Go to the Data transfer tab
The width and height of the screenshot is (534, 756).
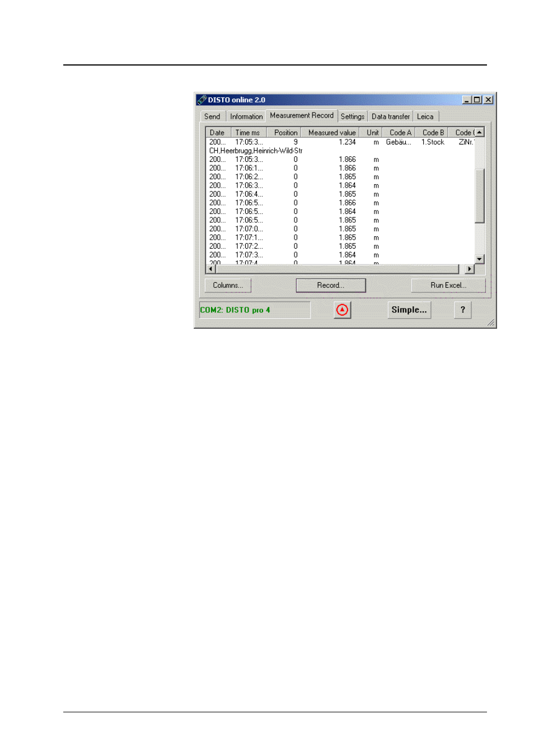point(391,116)
